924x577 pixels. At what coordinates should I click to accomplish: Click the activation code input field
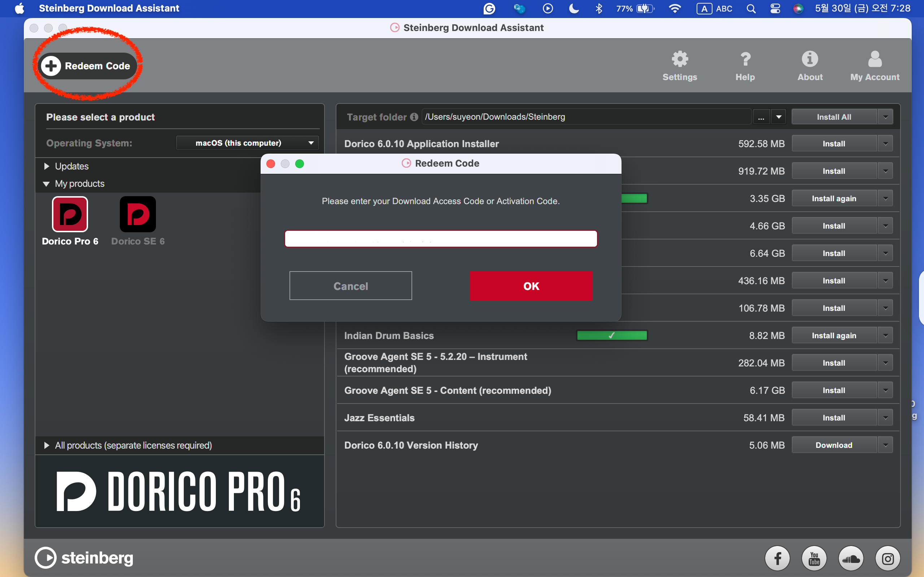(x=441, y=239)
